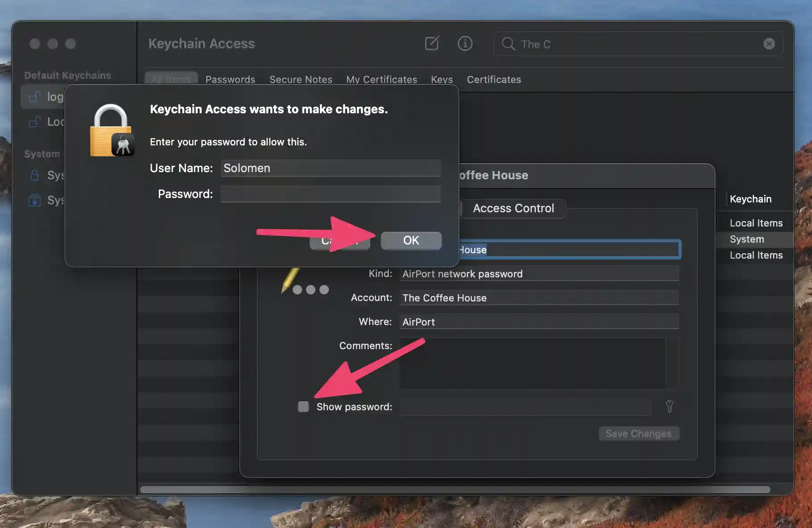
Task: Switch to the Passwords tab
Action: 230,79
